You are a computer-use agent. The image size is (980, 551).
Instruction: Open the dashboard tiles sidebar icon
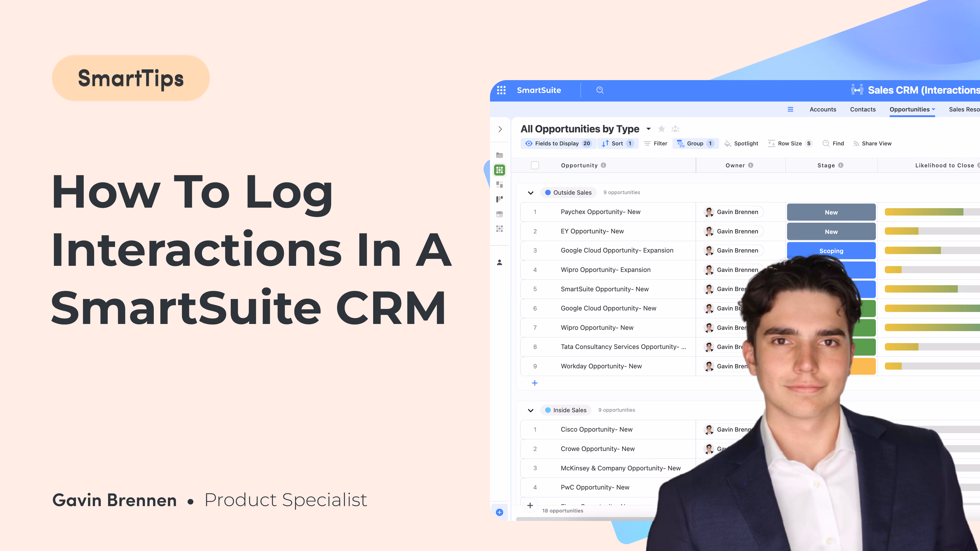point(499,229)
